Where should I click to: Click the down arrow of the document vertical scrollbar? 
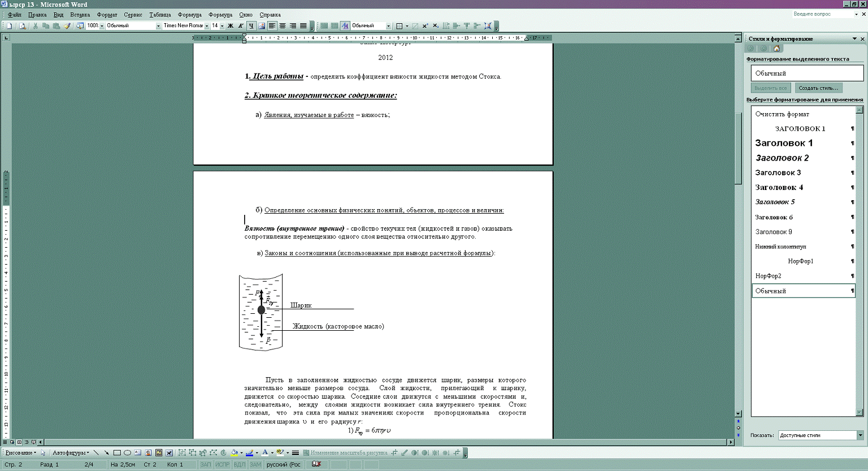(x=738, y=414)
